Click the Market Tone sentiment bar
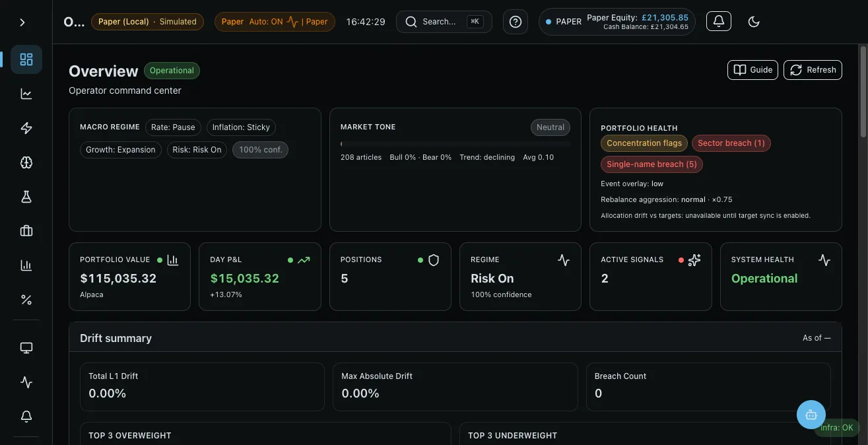This screenshot has height=445, width=868. point(455,143)
